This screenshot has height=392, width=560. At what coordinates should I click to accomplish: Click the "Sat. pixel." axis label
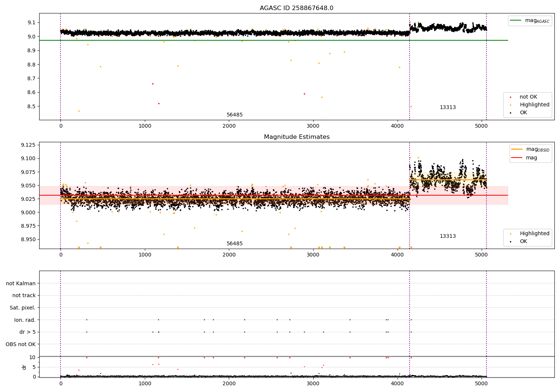(23, 308)
